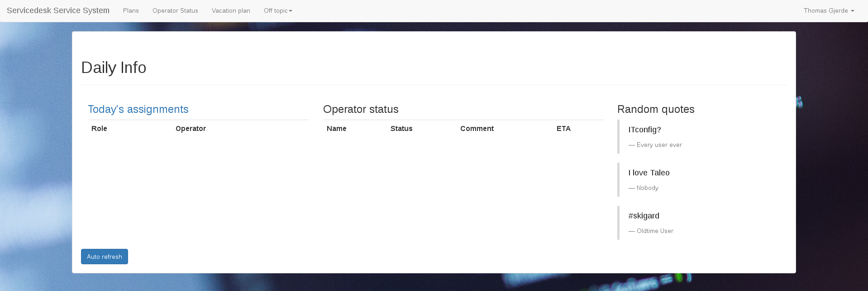Open the Vacation plan page
The width and height of the screenshot is (868, 291).
point(231,10)
